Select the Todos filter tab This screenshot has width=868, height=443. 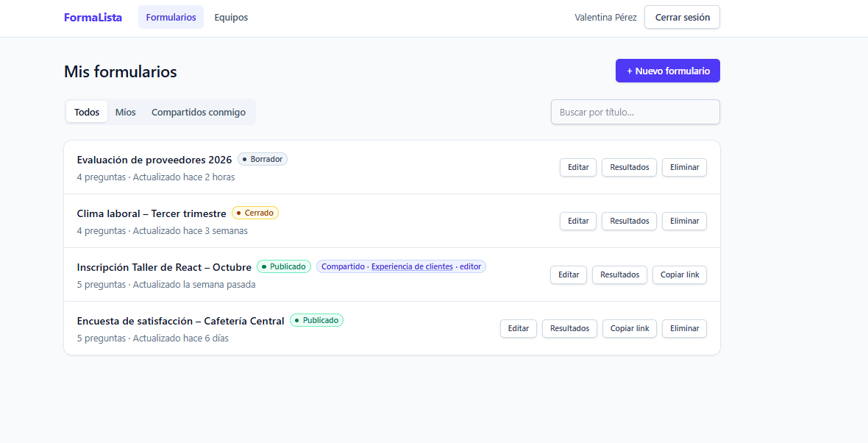coord(87,112)
